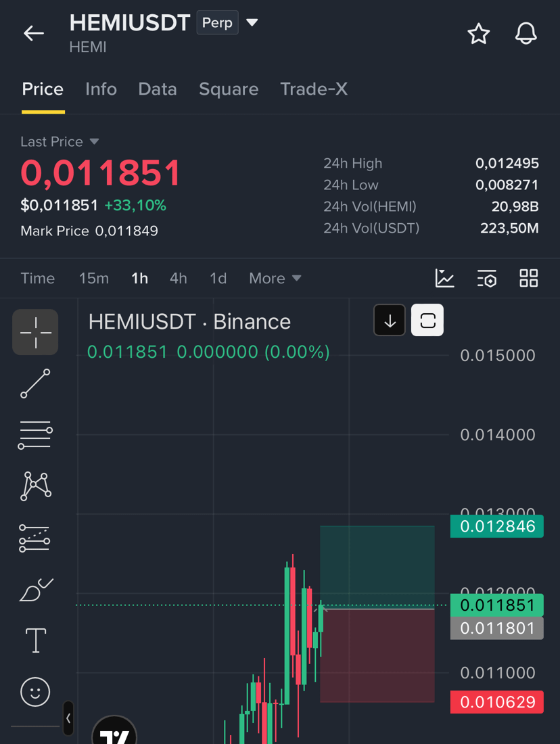This screenshot has width=560, height=744.
Task: Click the 24h High value 0,012495
Action: point(507,163)
